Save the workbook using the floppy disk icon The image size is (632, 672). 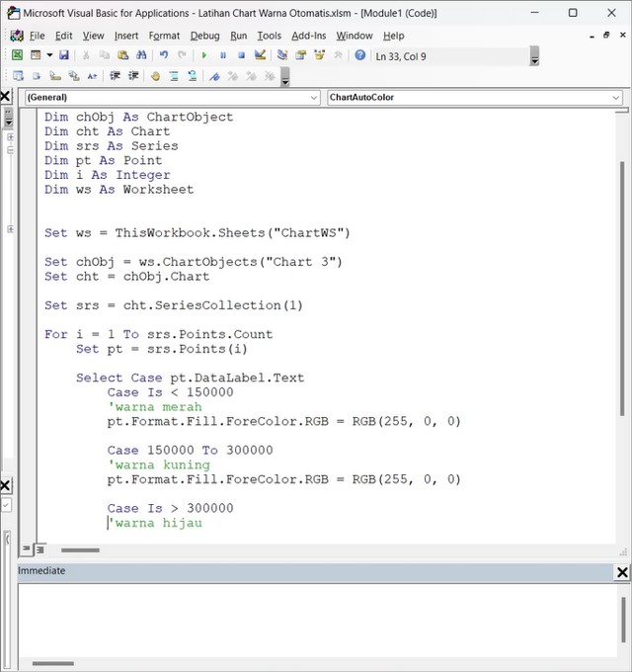64,56
